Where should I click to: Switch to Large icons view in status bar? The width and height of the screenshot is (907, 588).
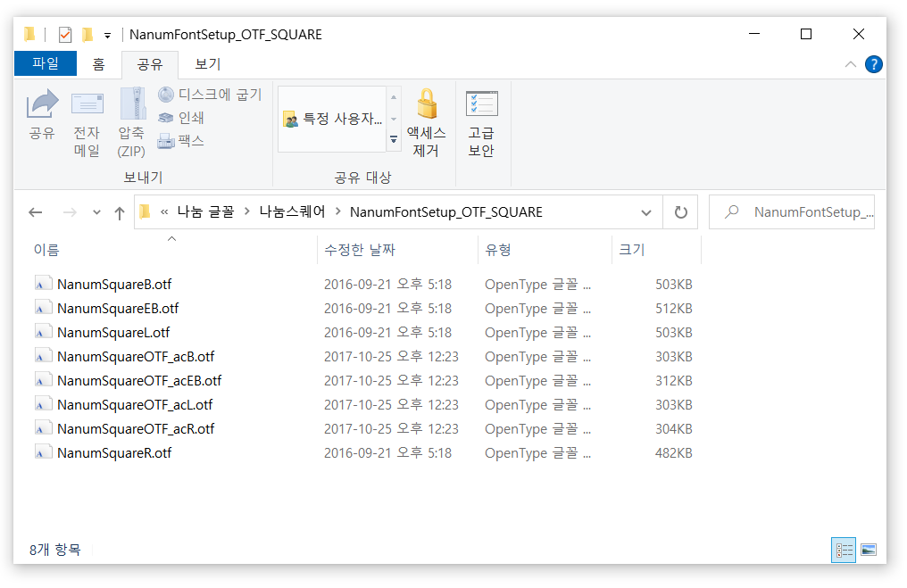(x=869, y=550)
